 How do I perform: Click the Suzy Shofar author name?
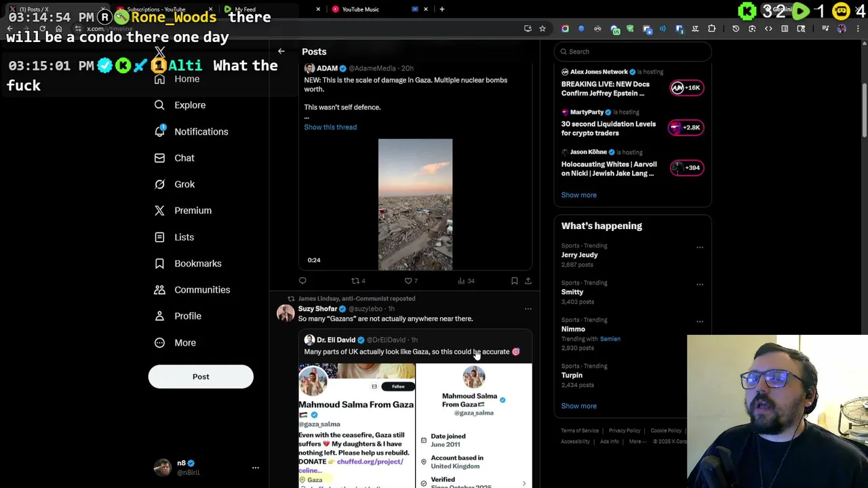[317, 309]
